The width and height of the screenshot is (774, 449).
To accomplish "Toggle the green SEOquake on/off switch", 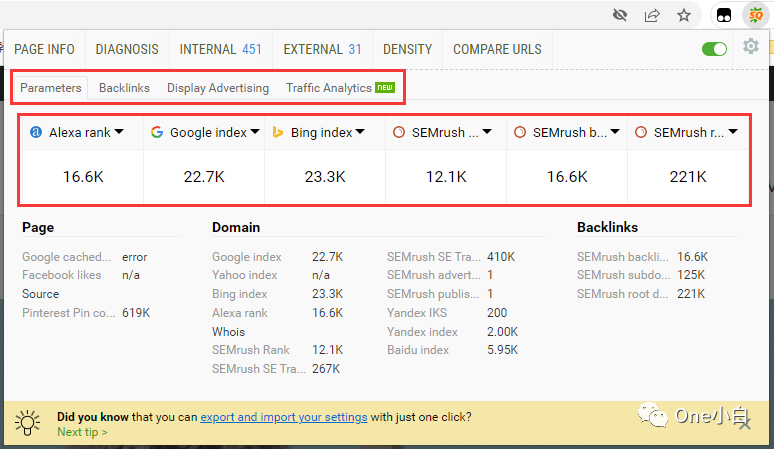I will (714, 49).
